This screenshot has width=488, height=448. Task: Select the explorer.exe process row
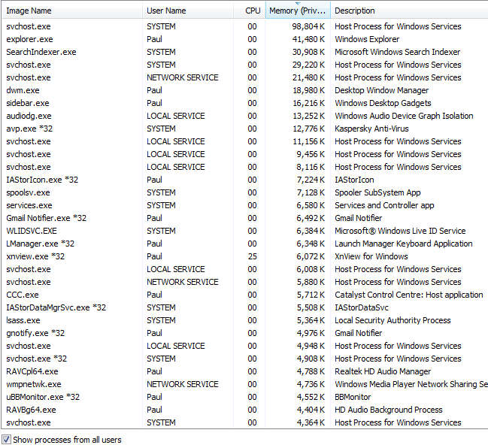coord(244,39)
